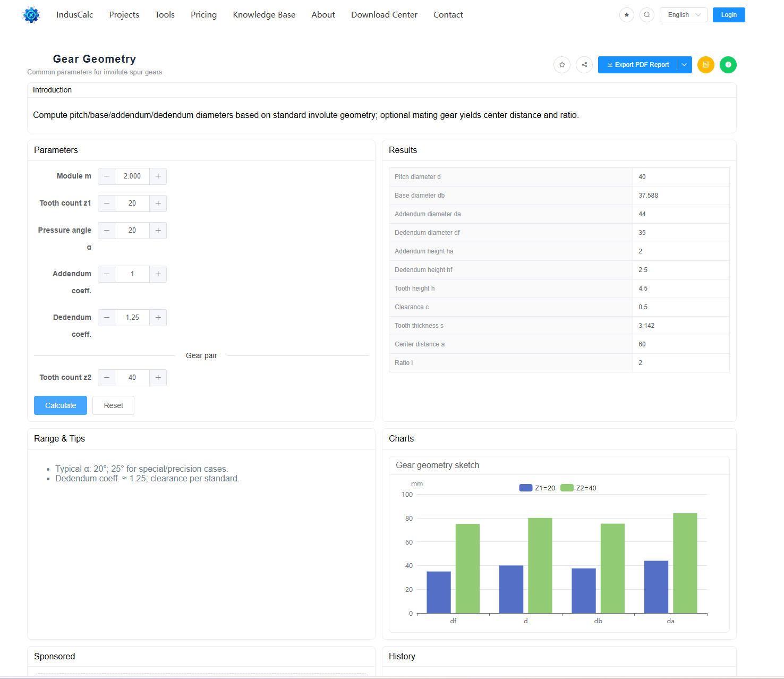Viewport: 784px width, 679px height.
Task: Open the English language dropdown
Action: (x=684, y=15)
